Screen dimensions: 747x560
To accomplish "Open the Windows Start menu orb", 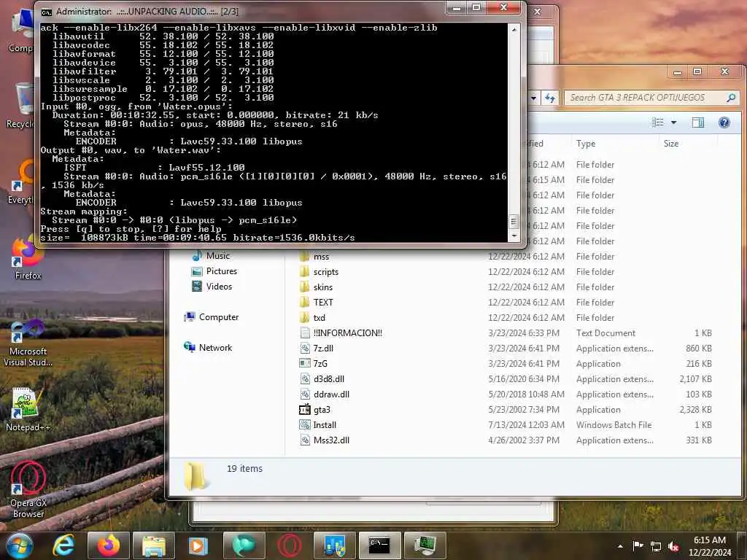I will 19,545.
